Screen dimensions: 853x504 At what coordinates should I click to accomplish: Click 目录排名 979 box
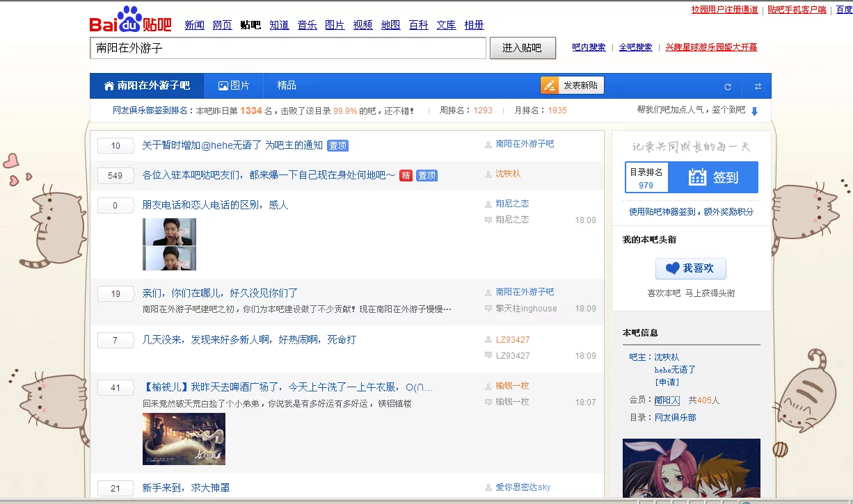(646, 178)
